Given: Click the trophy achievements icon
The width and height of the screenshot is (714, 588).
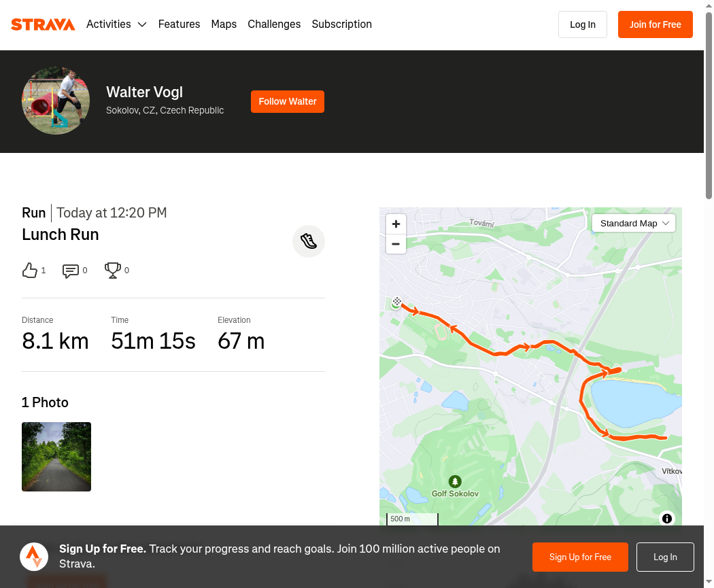Looking at the screenshot, I should tap(112, 271).
